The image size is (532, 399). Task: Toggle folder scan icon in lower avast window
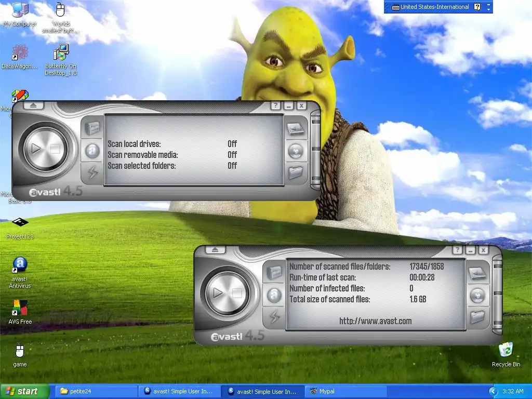point(477,317)
